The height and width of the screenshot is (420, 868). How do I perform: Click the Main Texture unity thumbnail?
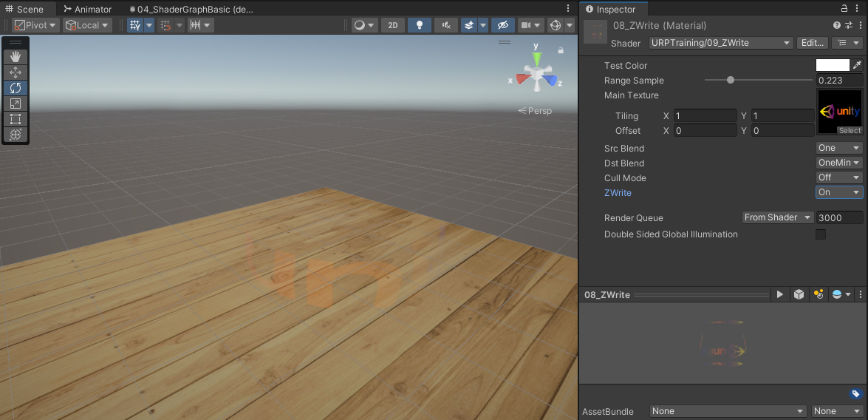840,112
